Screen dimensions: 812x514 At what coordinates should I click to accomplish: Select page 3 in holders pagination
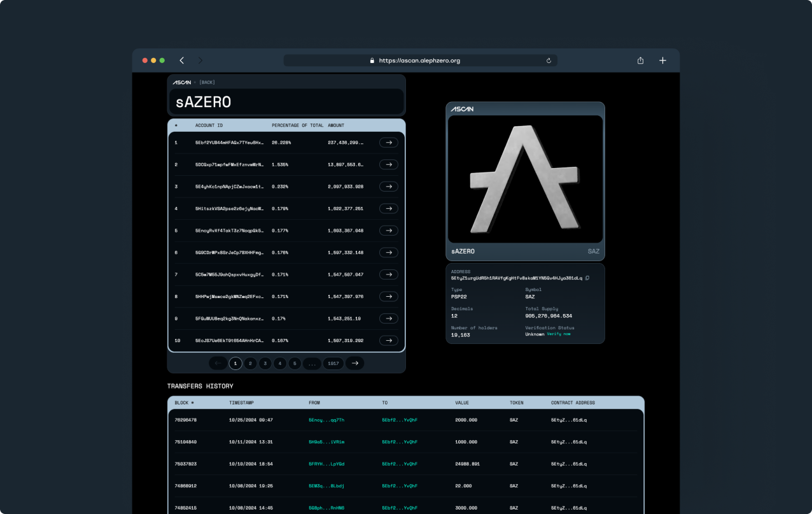265,363
